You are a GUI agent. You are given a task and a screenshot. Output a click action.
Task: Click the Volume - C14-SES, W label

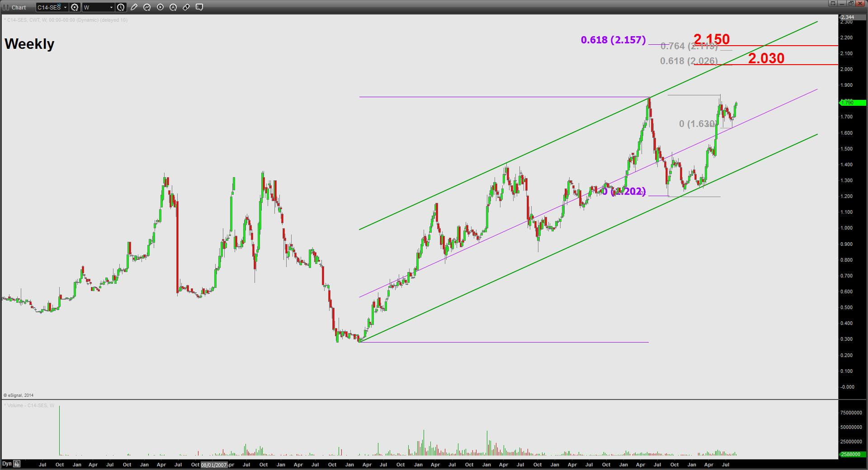pyautogui.click(x=29, y=405)
